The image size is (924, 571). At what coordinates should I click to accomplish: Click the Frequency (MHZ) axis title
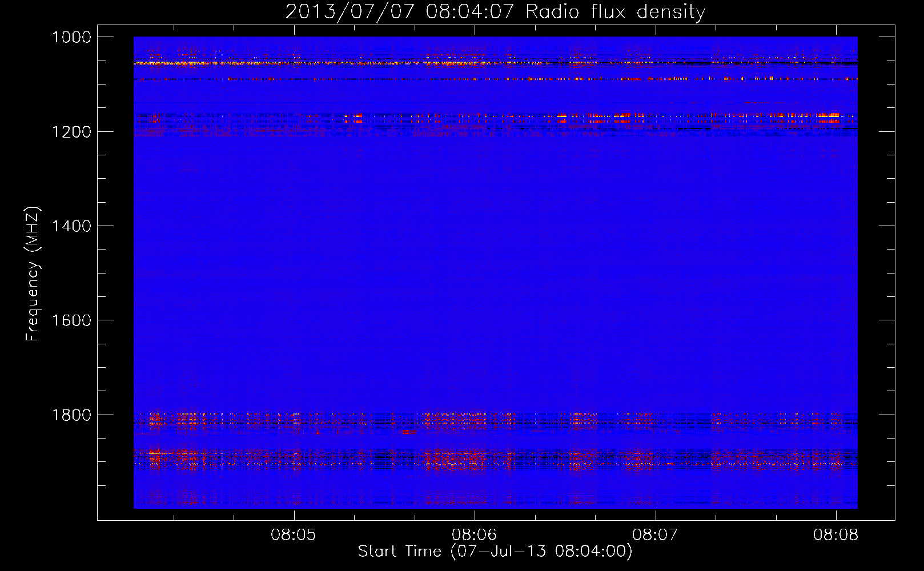tap(33, 274)
